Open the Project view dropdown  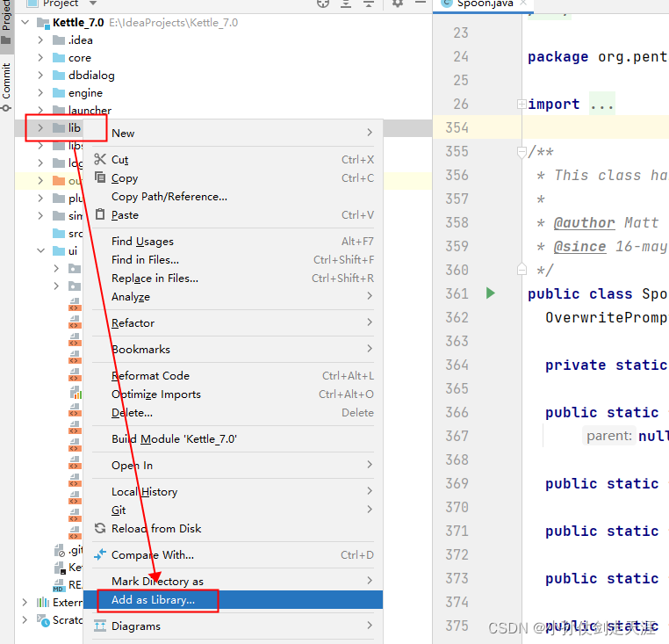pyautogui.click(x=92, y=3)
